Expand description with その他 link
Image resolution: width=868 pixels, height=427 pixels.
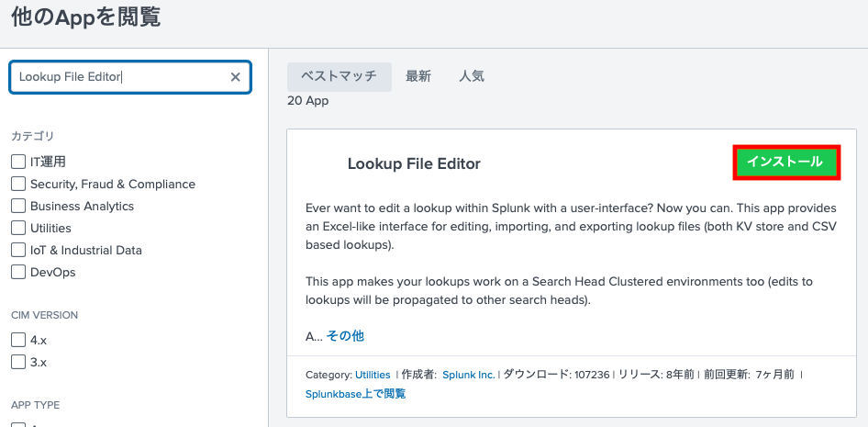(x=345, y=336)
